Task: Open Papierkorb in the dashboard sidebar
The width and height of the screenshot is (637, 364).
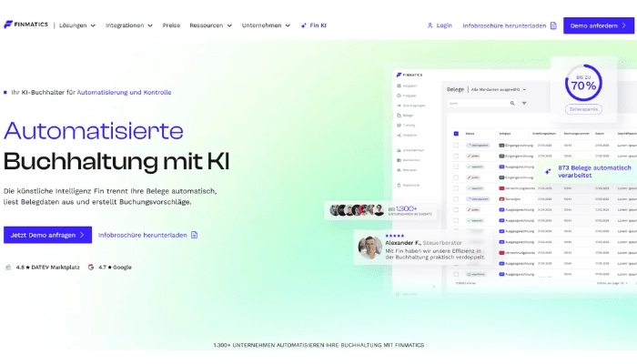Action: 408,186
